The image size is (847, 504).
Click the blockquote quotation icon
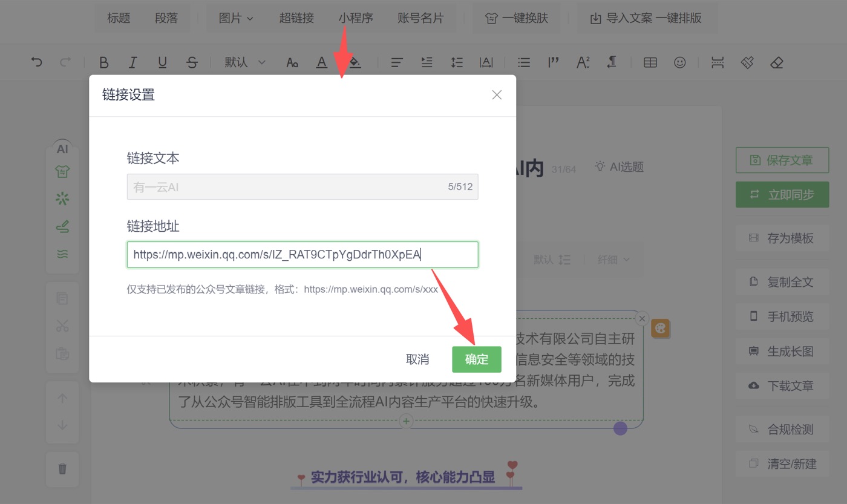[x=553, y=62]
